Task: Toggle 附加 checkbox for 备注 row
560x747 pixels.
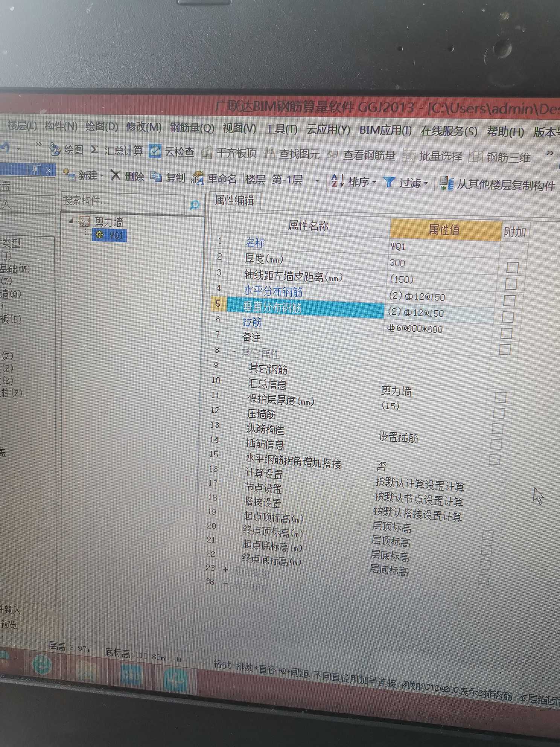Action: [505, 349]
